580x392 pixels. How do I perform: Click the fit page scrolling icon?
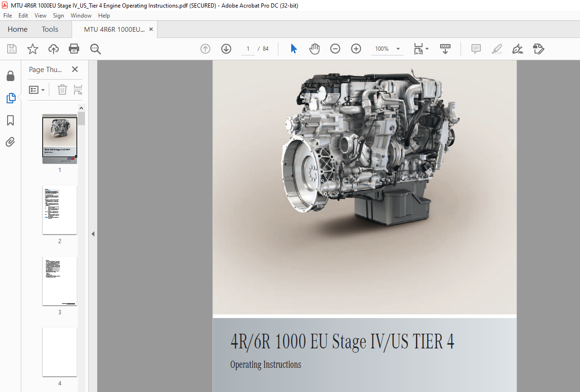click(x=418, y=49)
